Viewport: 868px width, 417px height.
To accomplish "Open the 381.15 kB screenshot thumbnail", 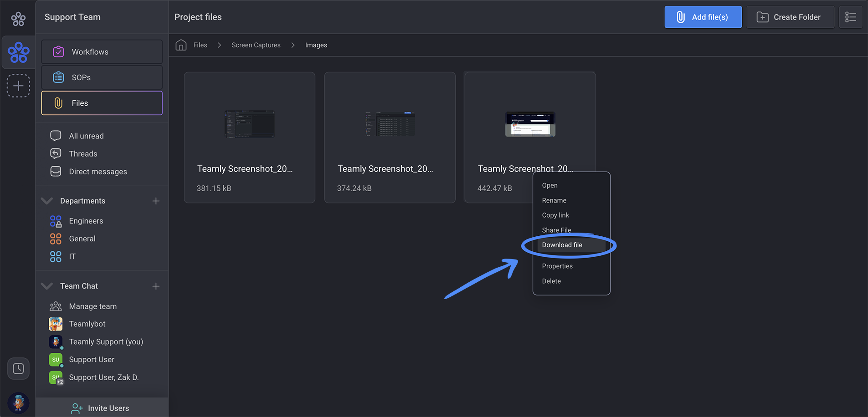I will point(249,124).
